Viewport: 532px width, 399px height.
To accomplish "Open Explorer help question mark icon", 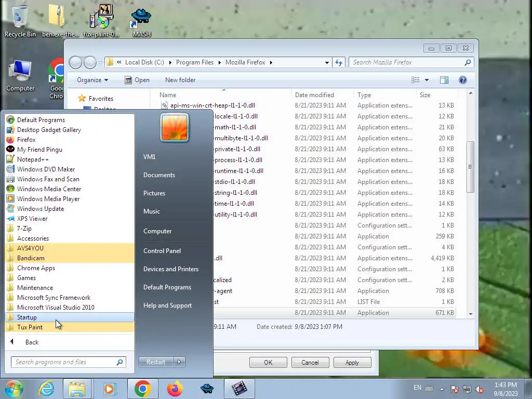I will pyautogui.click(x=463, y=79).
